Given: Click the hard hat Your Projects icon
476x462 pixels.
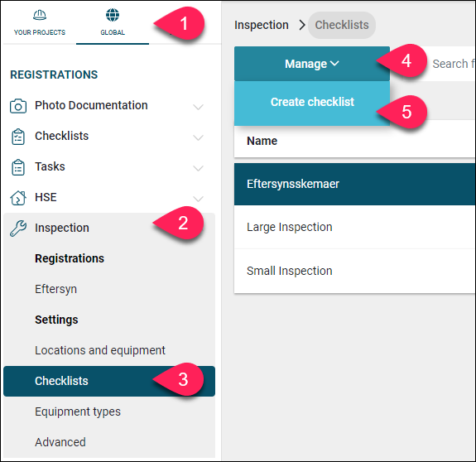Looking at the screenshot, I should 40,15.
